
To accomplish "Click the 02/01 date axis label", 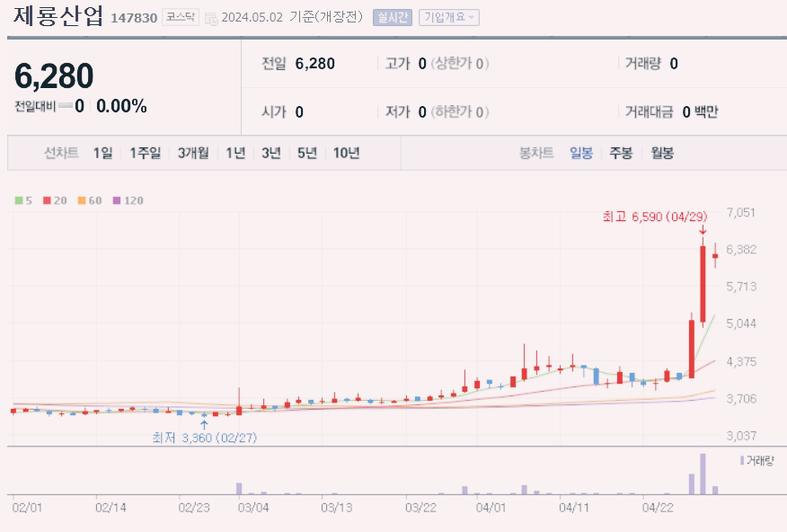I will (27, 508).
